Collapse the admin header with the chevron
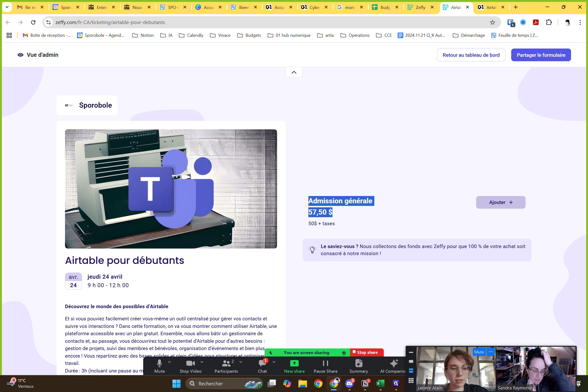The height and width of the screenshot is (392, 588). pyautogui.click(x=294, y=72)
